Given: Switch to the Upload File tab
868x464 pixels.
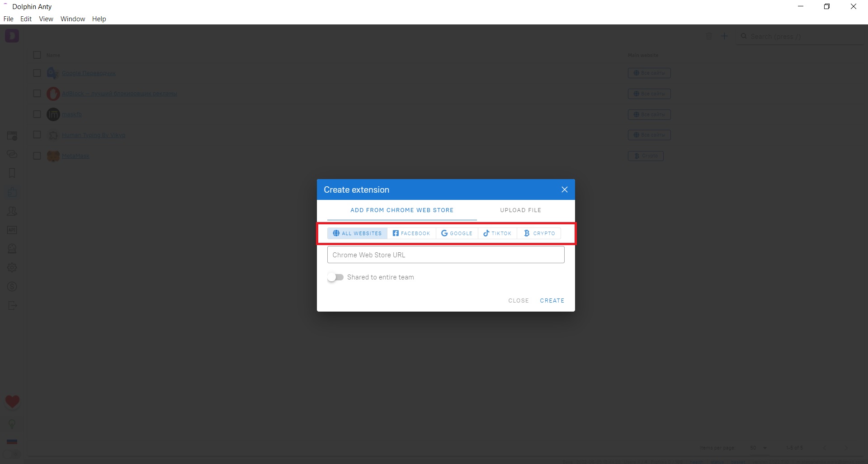Looking at the screenshot, I should [520, 210].
